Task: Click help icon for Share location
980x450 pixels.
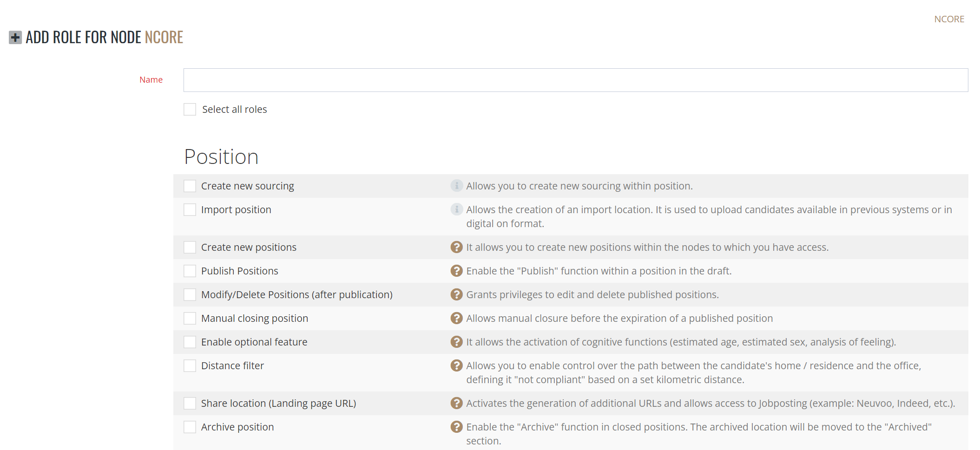Action: (x=456, y=403)
